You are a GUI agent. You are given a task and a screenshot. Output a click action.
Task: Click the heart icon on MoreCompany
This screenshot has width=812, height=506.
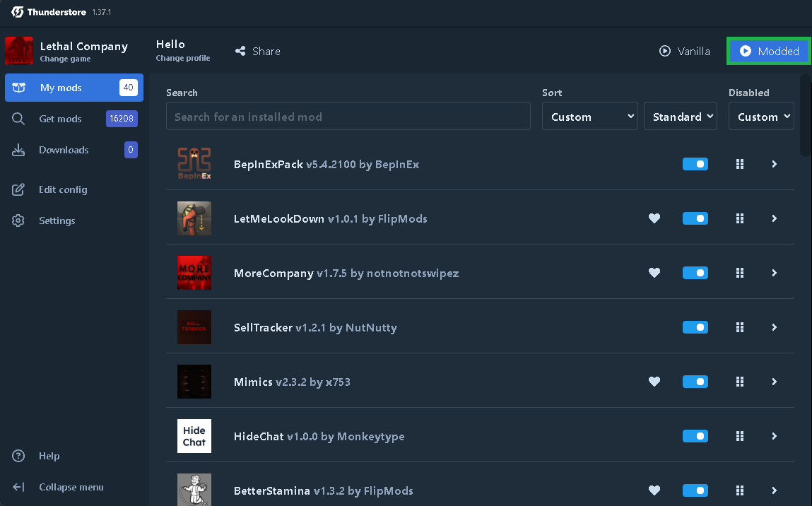point(654,273)
